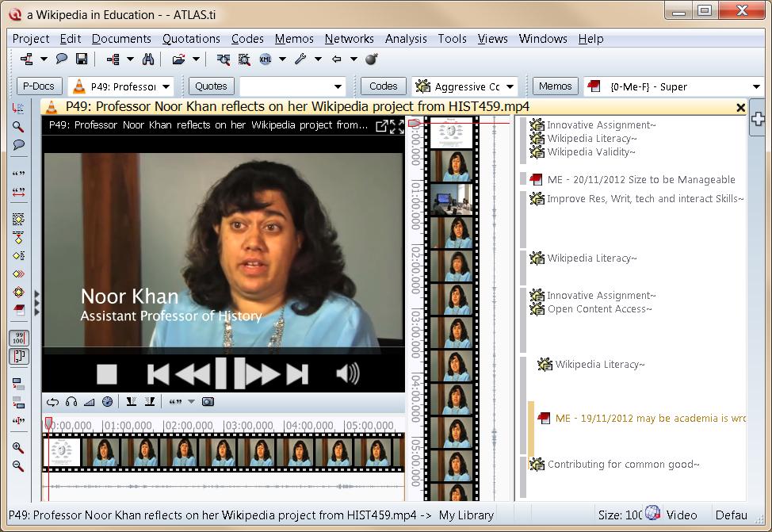
Task: Expand quotation dropdown arrow below video
Action: [x=192, y=402]
